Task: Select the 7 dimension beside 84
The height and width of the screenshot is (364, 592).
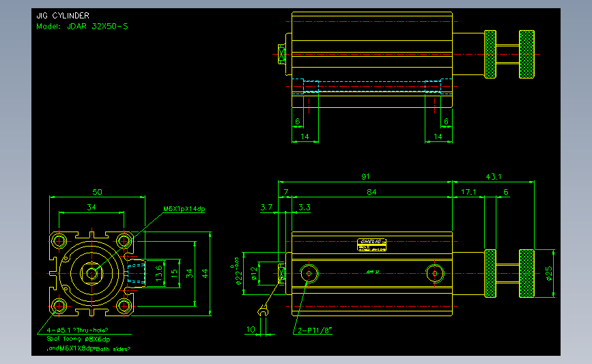Action: (286, 192)
